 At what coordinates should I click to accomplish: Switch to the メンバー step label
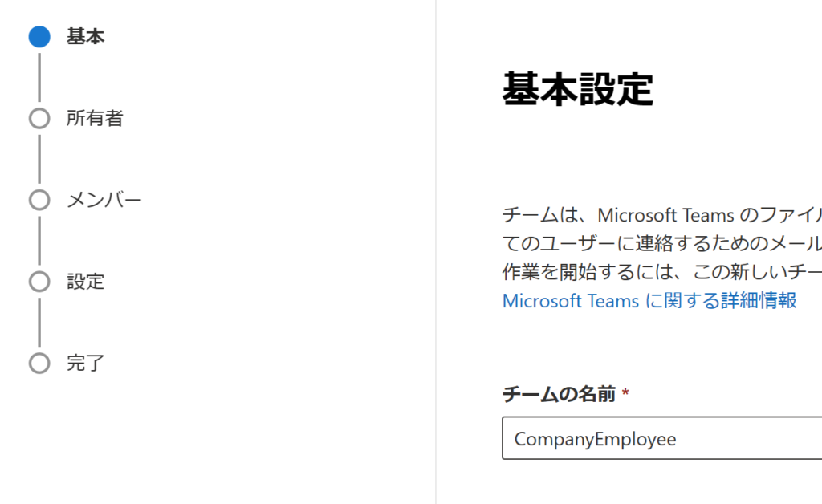(x=104, y=200)
